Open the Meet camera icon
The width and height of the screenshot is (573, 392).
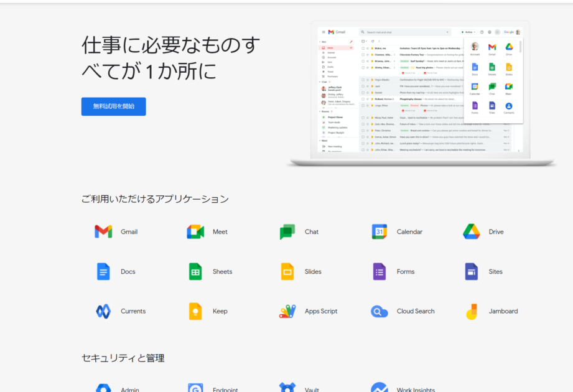(195, 231)
